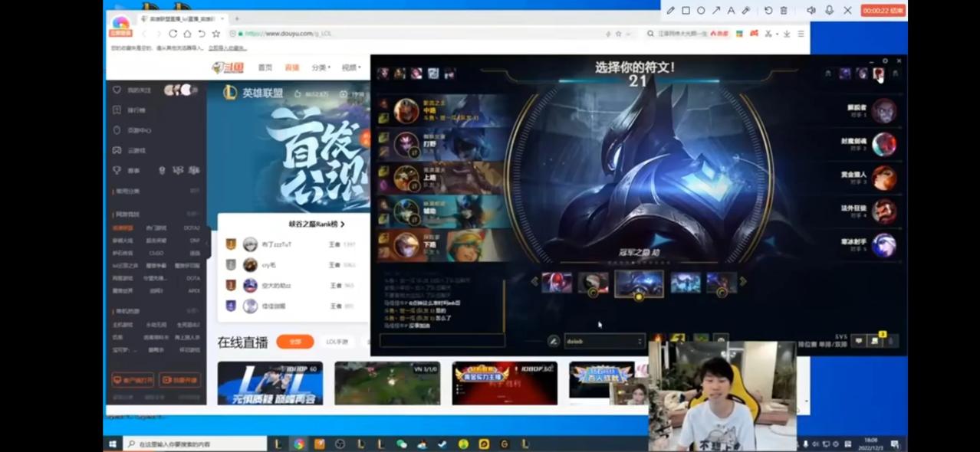Viewport: 980px width, 452px height.
Task: Undo the last annotation in the recording toolbar
Action: click(x=768, y=11)
